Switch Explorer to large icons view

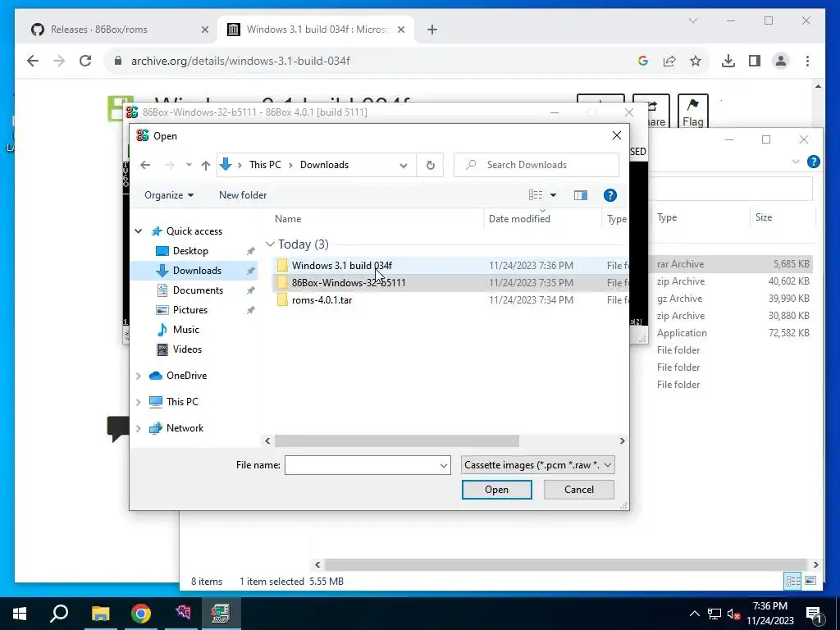coord(810,581)
